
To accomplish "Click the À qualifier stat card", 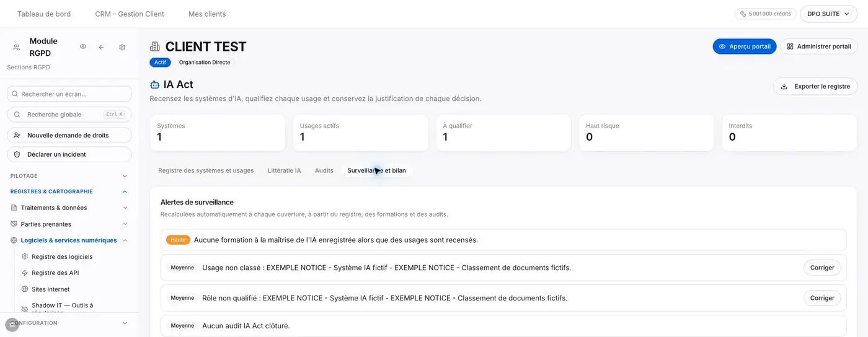I will pyautogui.click(x=503, y=133).
